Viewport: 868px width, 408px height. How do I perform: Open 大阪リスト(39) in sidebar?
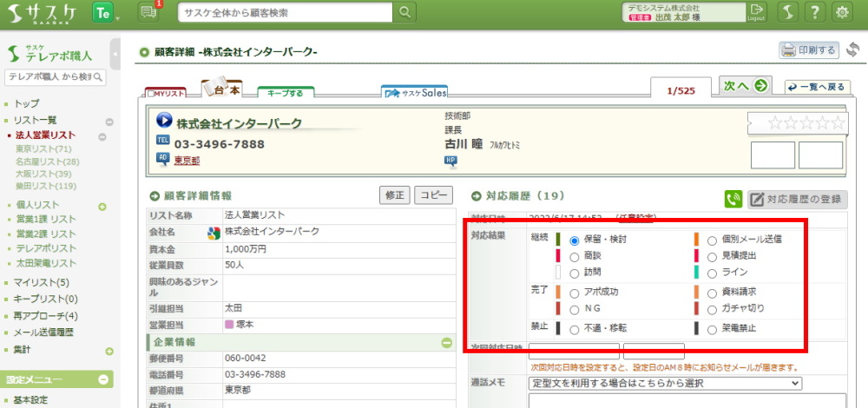pyautogui.click(x=44, y=174)
